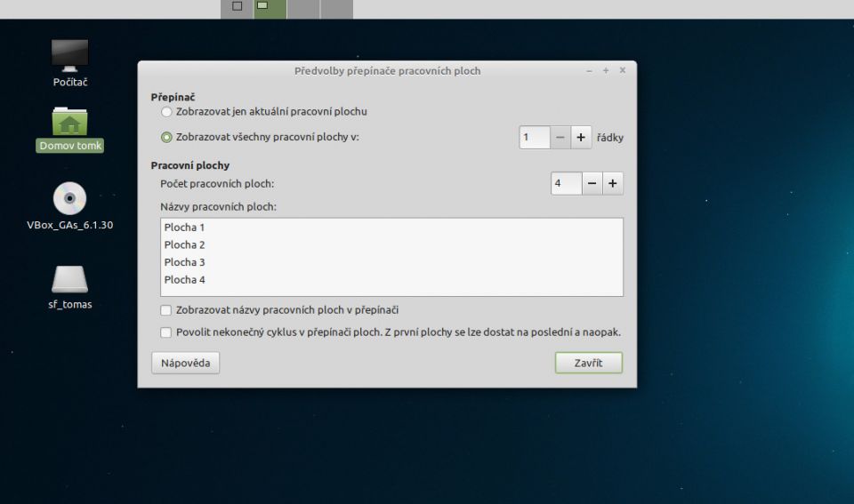Switch to fourth workspace in panel switcher
This screenshot has height=504, width=854.
(x=336, y=9)
